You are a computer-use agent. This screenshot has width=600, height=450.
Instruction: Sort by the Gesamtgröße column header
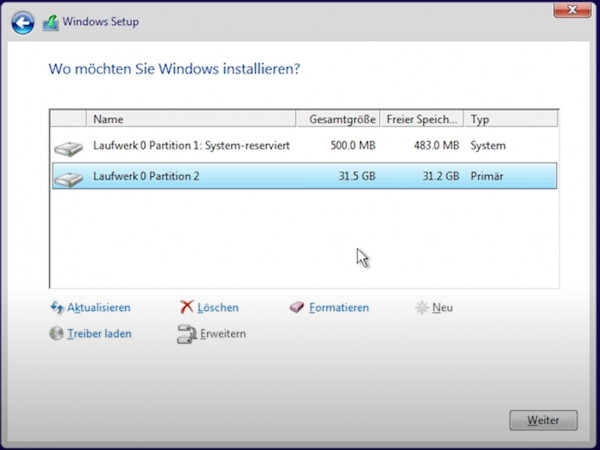[338, 119]
